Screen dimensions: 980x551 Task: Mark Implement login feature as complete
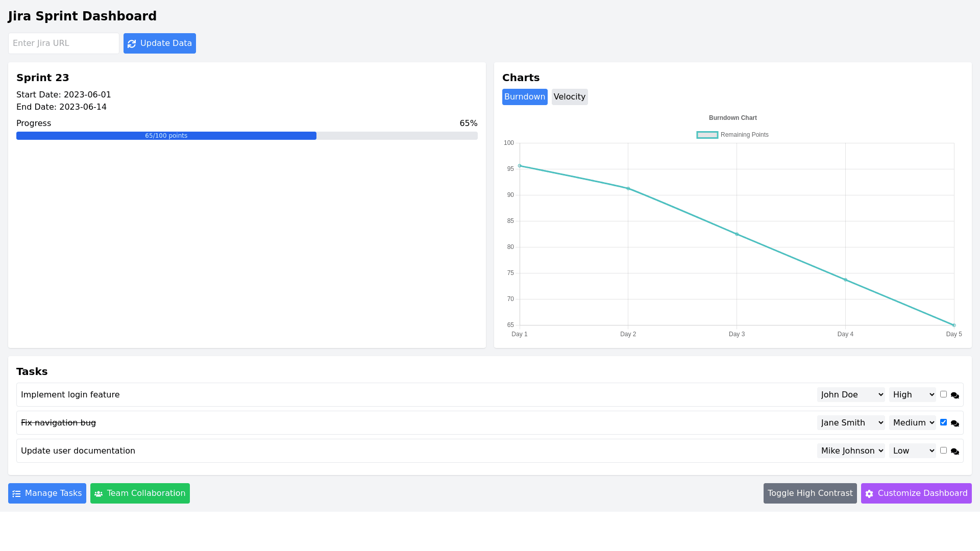coord(944,394)
